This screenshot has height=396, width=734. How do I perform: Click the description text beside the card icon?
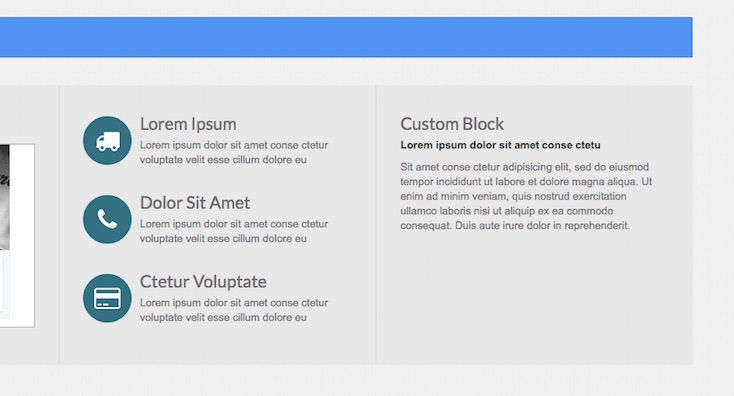(234, 310)
